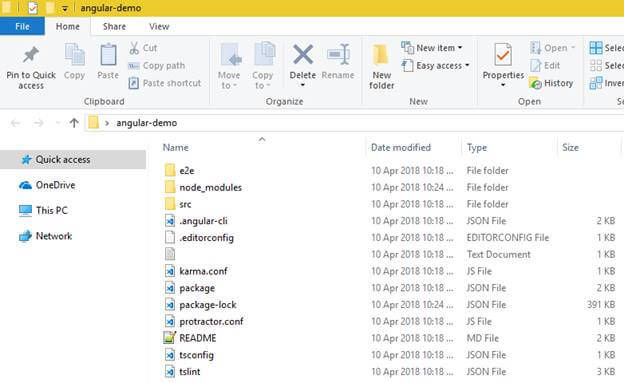The image size is (624, 383).
Task: Switch to the Home ribbon tab
Action: click(68, 27)
